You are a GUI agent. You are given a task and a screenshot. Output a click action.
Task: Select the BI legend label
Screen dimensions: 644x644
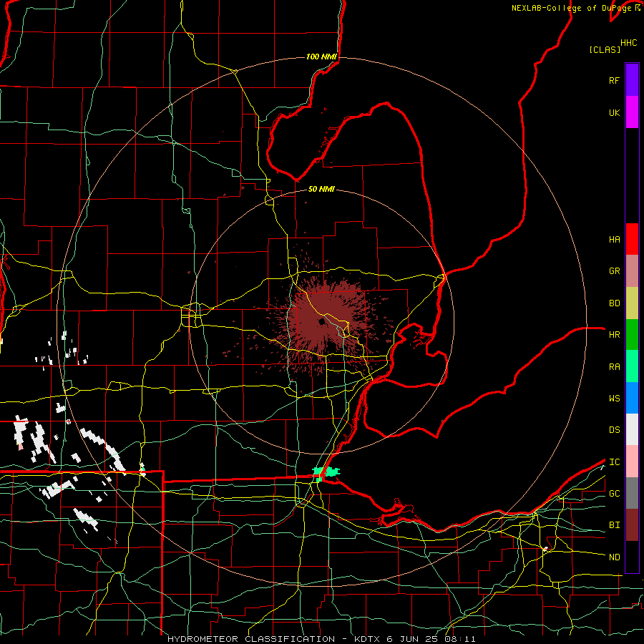point(615,525)
